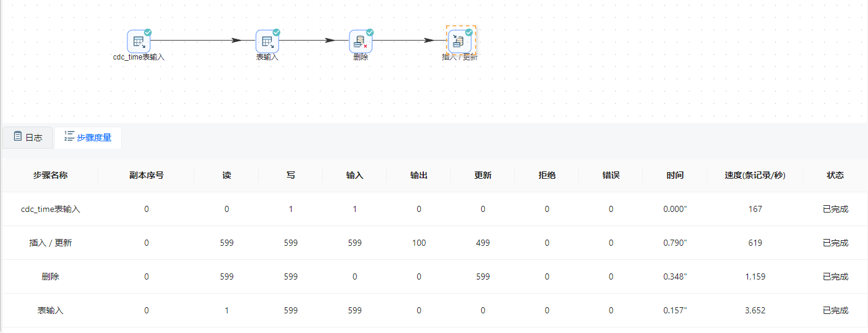
Task: Click the 时间 column header
Action: (x=675, y=175)
